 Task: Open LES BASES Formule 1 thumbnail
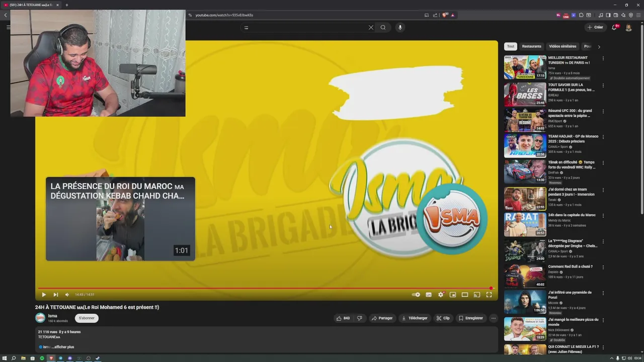coord(525,94)
